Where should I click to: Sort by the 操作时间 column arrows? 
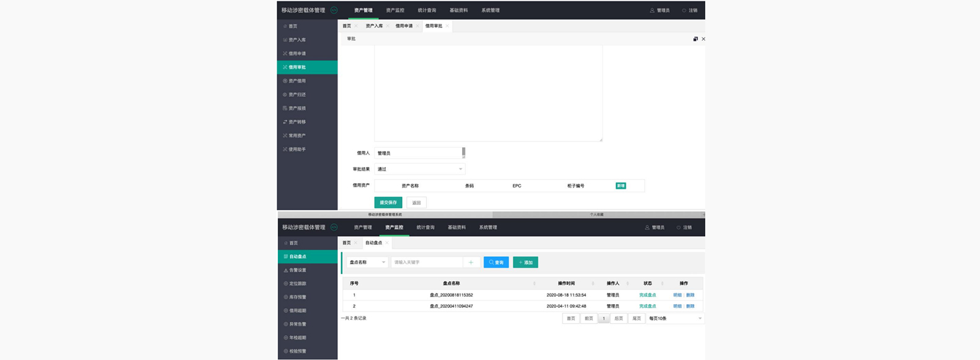pos(594,284)
